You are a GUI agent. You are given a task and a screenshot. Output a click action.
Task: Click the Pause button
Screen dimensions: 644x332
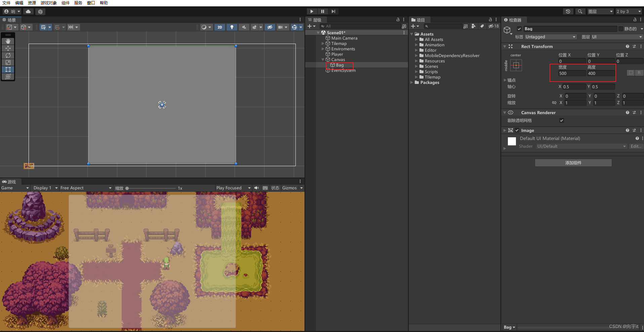[x=323, y=11]
